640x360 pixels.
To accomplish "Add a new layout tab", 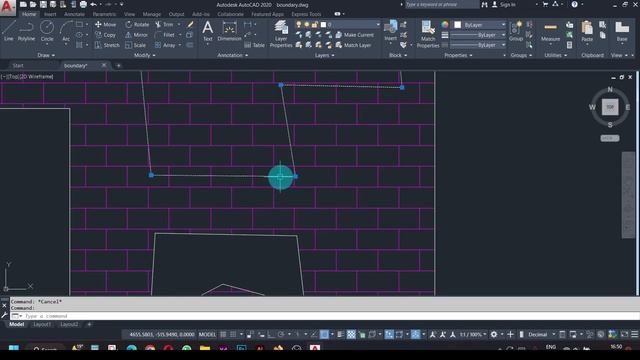I will pos(89,324).
